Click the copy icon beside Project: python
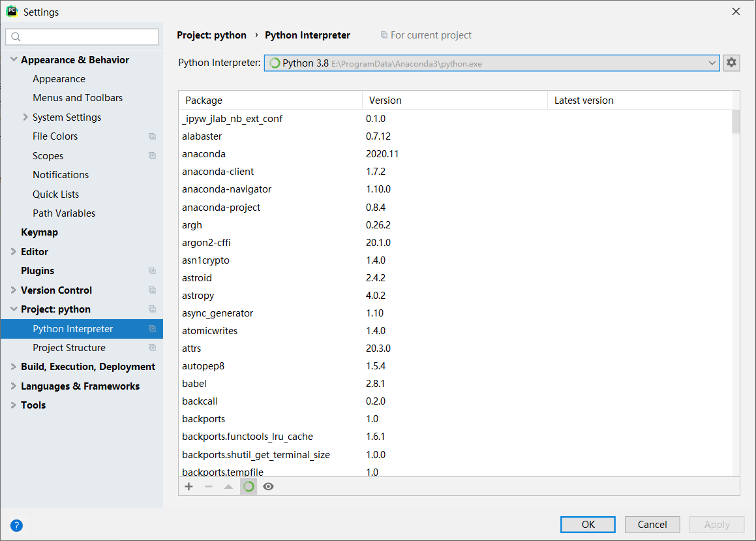 coord(153,309)
